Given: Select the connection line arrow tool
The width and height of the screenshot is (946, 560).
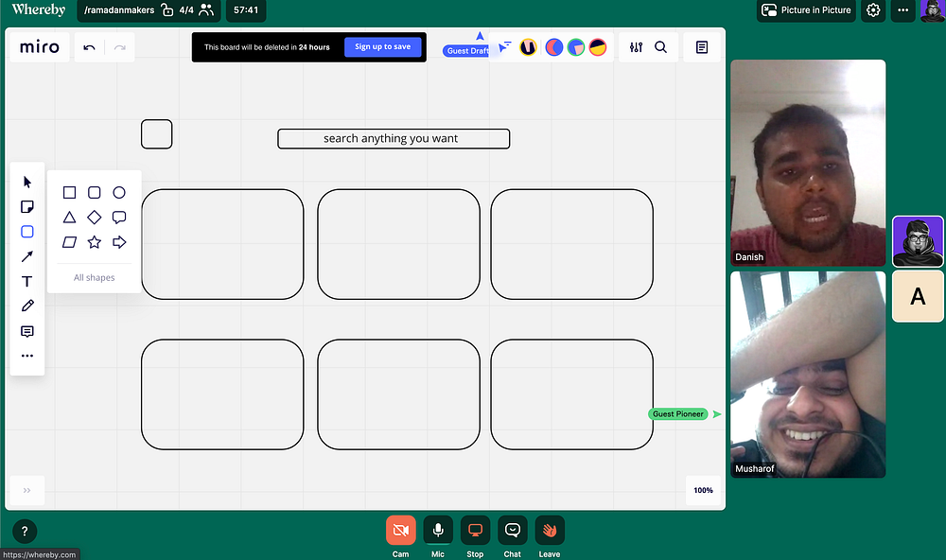Looking at the screenshot, I should (x=27, y=256).
